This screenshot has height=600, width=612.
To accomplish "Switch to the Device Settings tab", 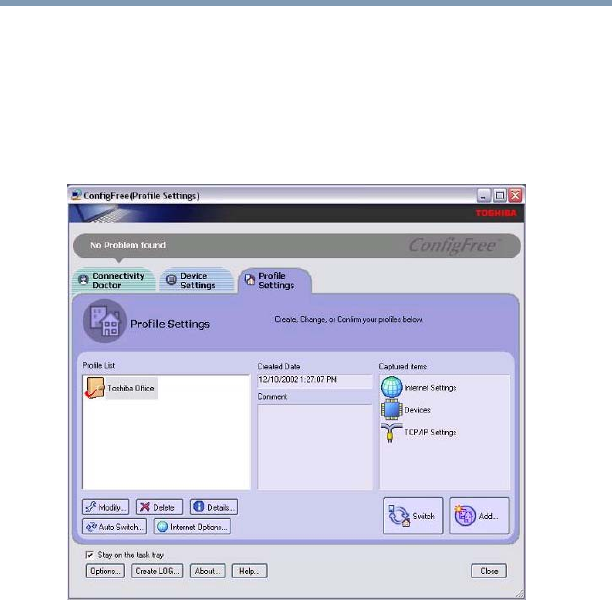I will (197, 280).
